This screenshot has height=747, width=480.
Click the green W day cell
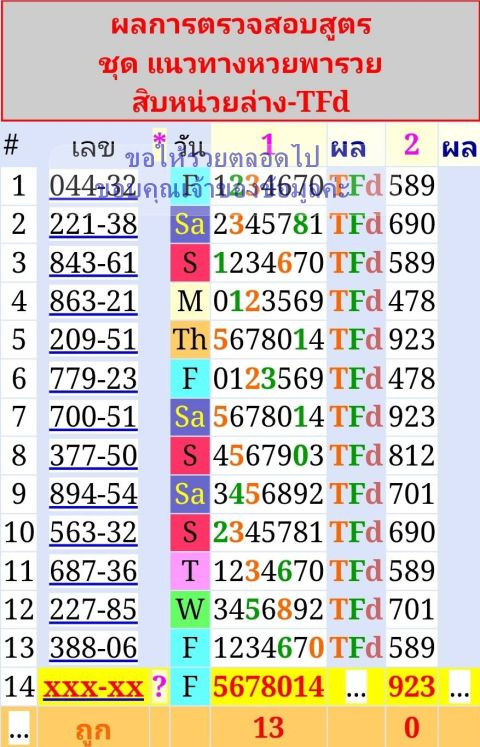coord(190,609)
